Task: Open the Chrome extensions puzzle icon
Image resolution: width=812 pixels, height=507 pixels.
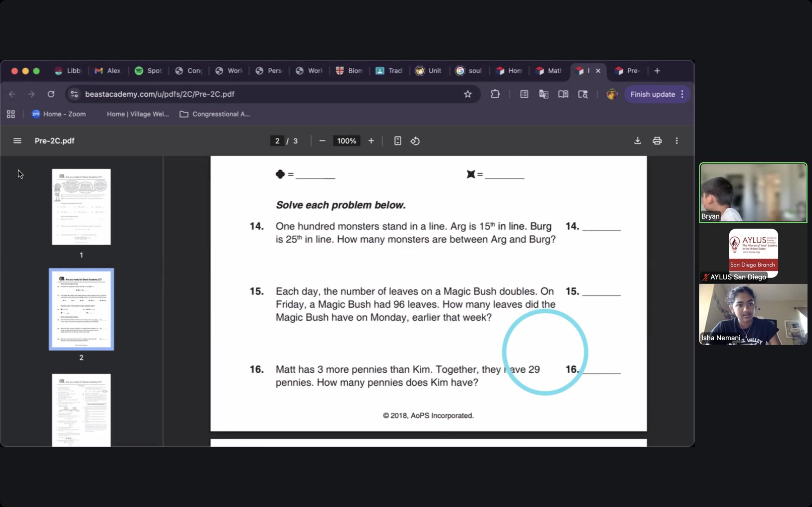Action: (x=495, y=94)
